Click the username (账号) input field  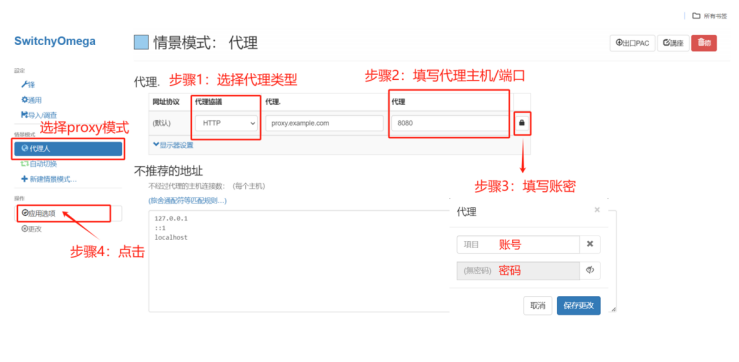(x=518, y=245)
